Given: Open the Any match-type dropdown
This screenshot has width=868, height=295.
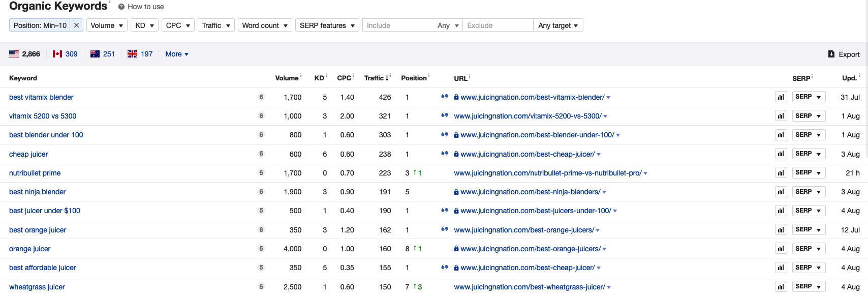Looking at the screenshot, I should click(448, 25).
